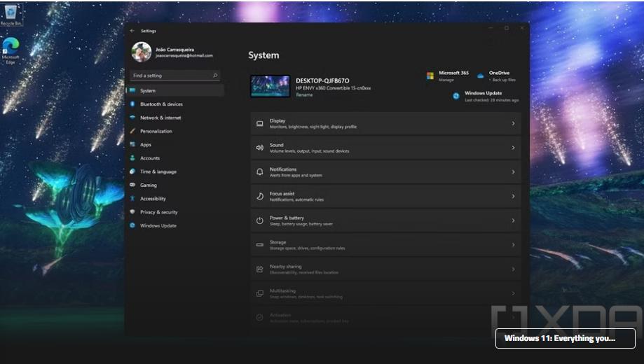Expand the Storage chevron
This screenshot has width=644, height=364.
513,244
